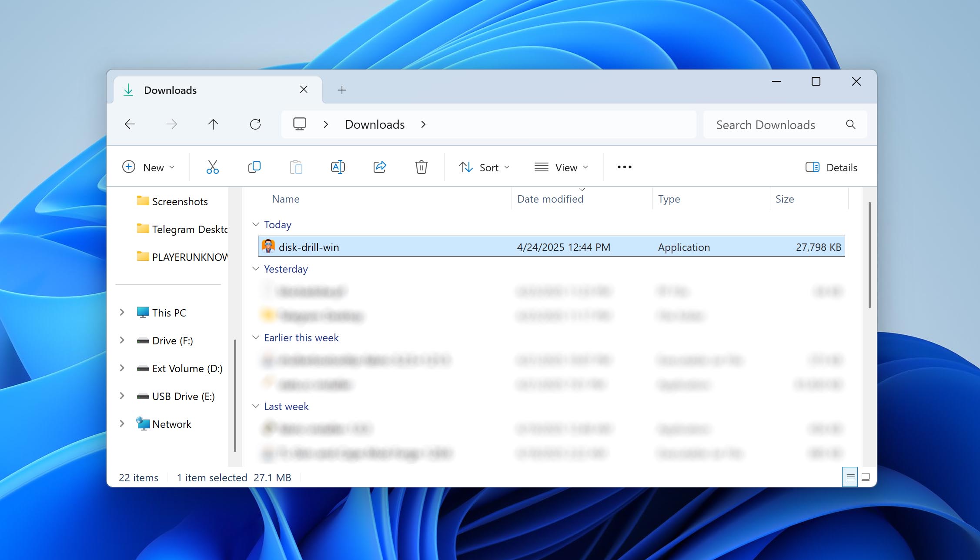Click Downloads in the address bar
Image resolution: width=980 pixels, height=560 pixels.
(375, 124)
